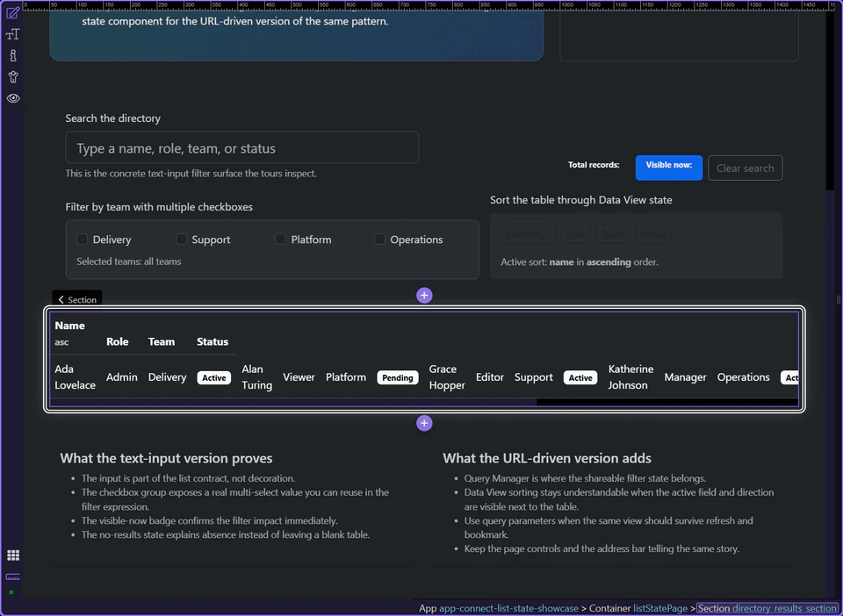The width and height of the screenshot is (843, 616).
Task: Select the edit pencil tool in sidebar
Action: coord(13,12)
